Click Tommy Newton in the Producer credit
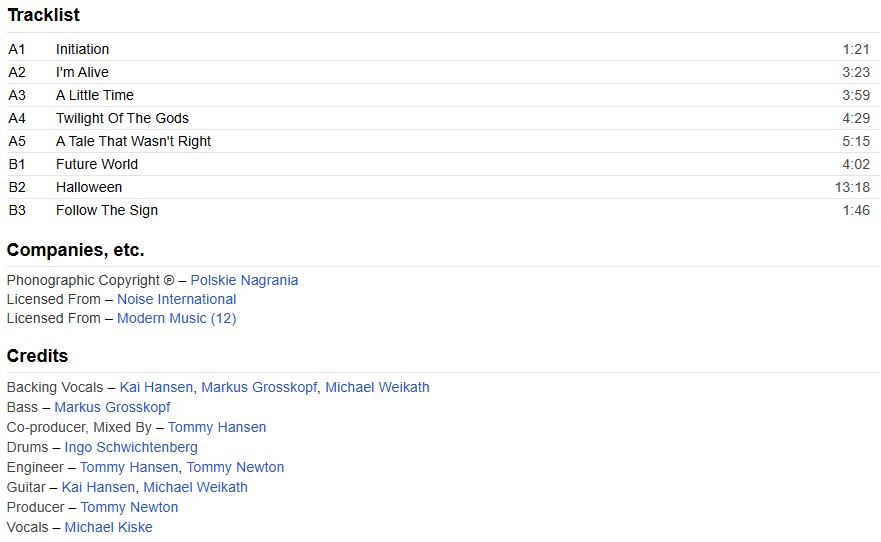 (x=129, y=507)
